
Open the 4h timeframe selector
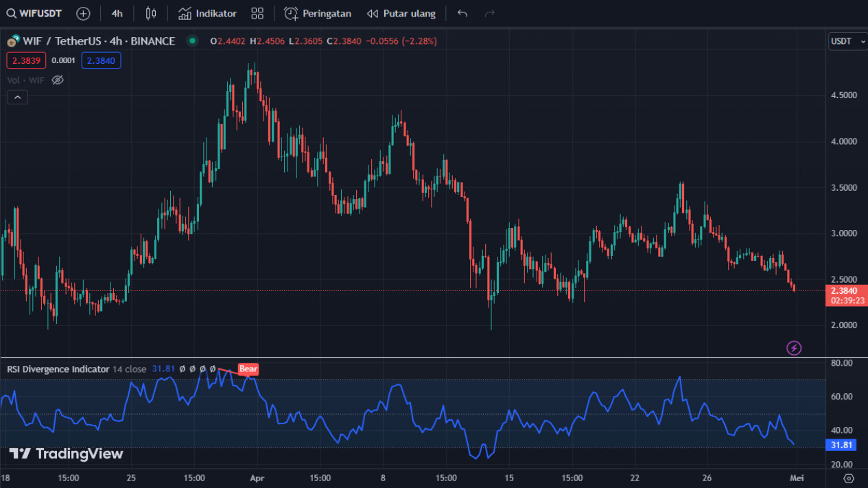point(117,13)
